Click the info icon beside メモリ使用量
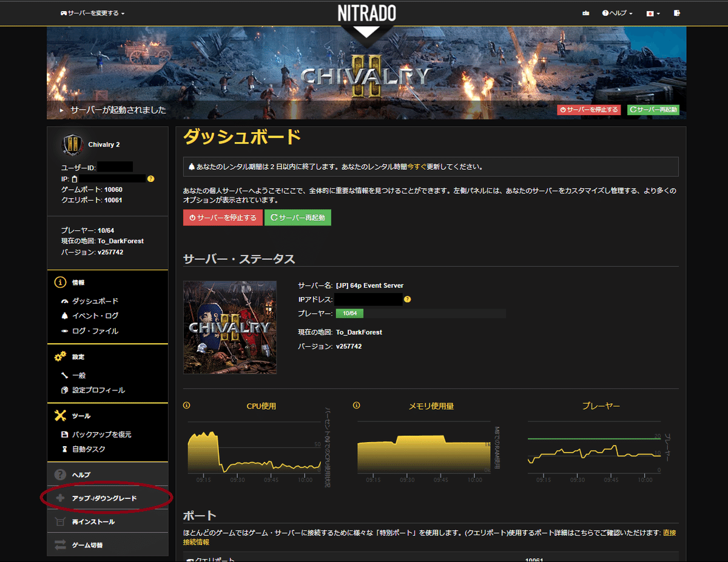This screenshot has height=562, width=728. (x=356, y=406)
